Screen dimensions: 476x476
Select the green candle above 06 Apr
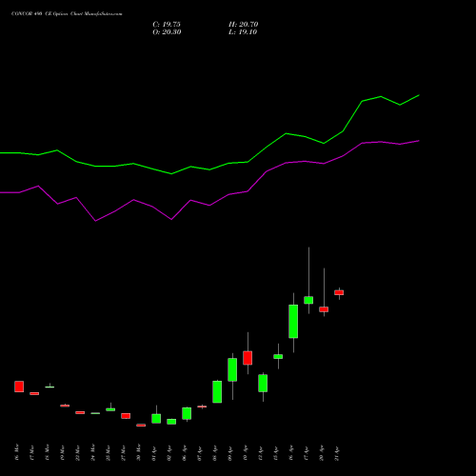(187, 413)
